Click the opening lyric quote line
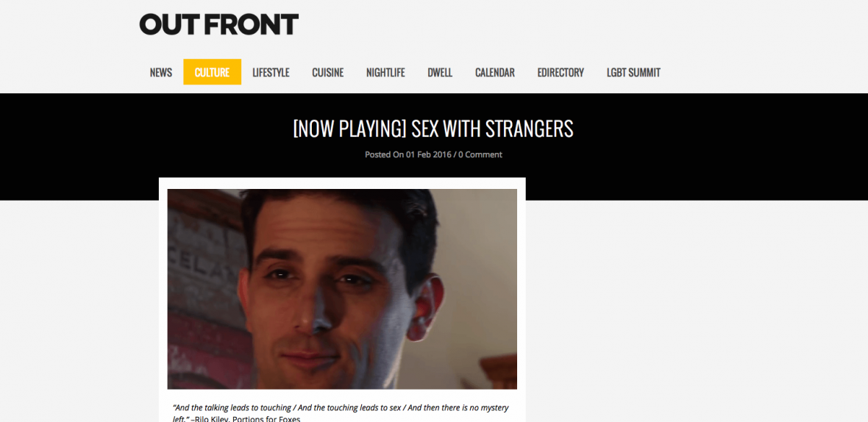 341,408
